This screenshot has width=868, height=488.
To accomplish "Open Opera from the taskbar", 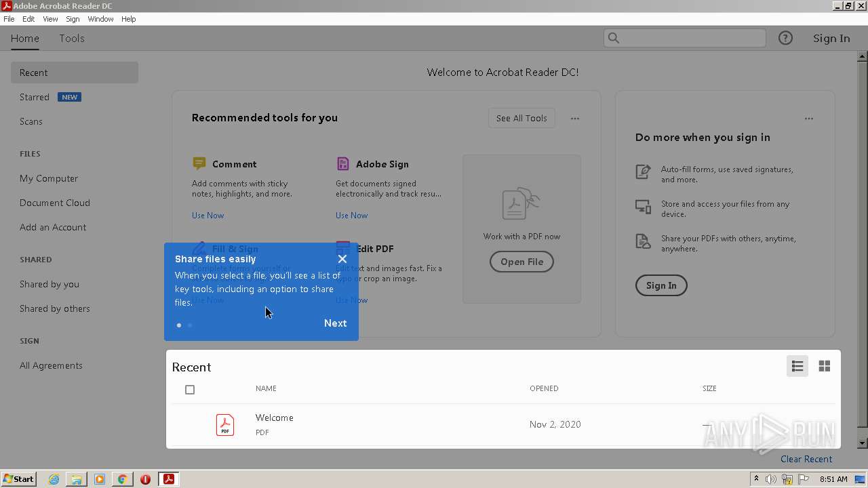I will click(x=145, y=479).
